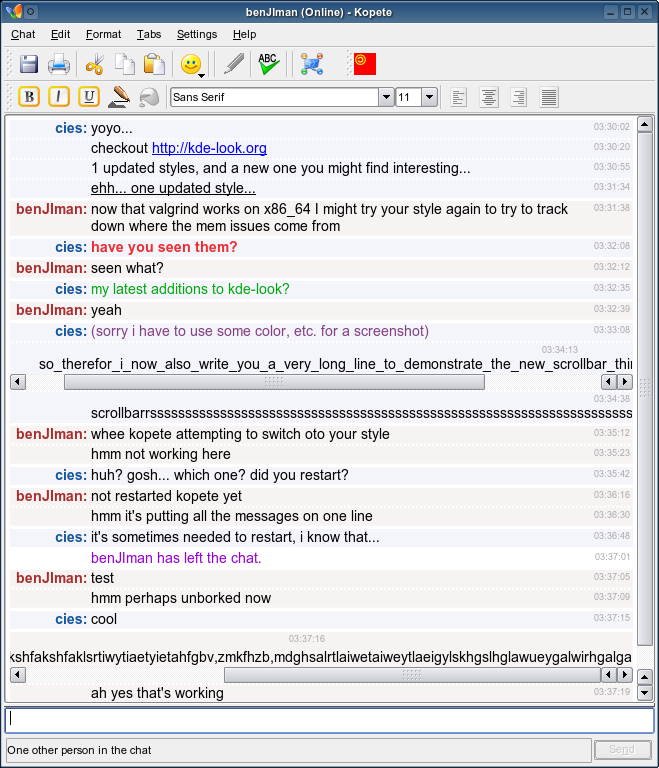
Task: Click the Save chat icon
Action: click(x=29, y=64)
